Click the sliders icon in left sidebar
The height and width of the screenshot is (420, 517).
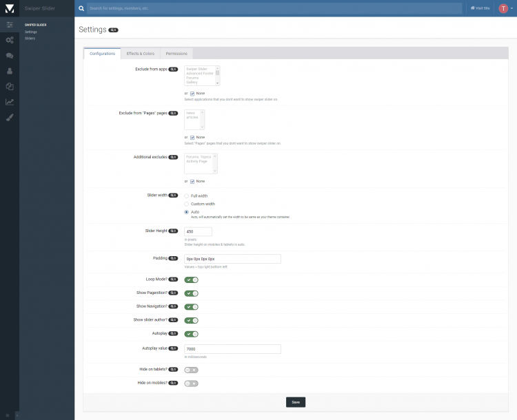tap(10, 25)
